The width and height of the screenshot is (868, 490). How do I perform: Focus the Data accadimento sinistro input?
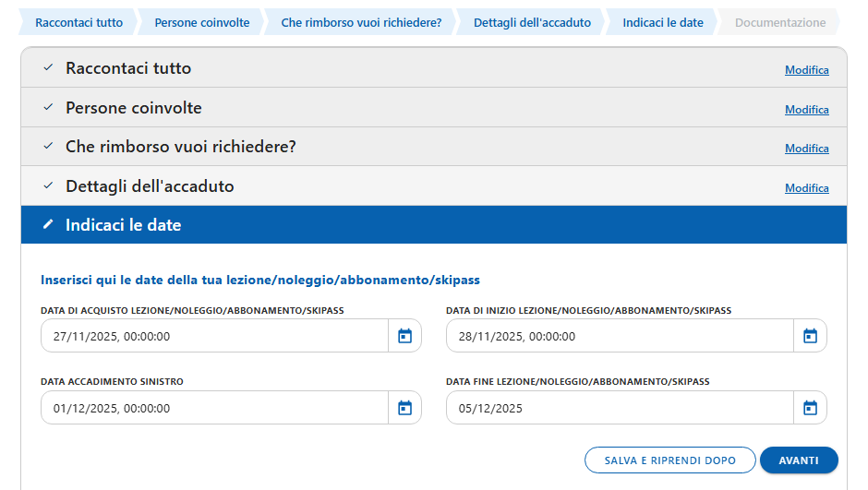click(214, 408)
